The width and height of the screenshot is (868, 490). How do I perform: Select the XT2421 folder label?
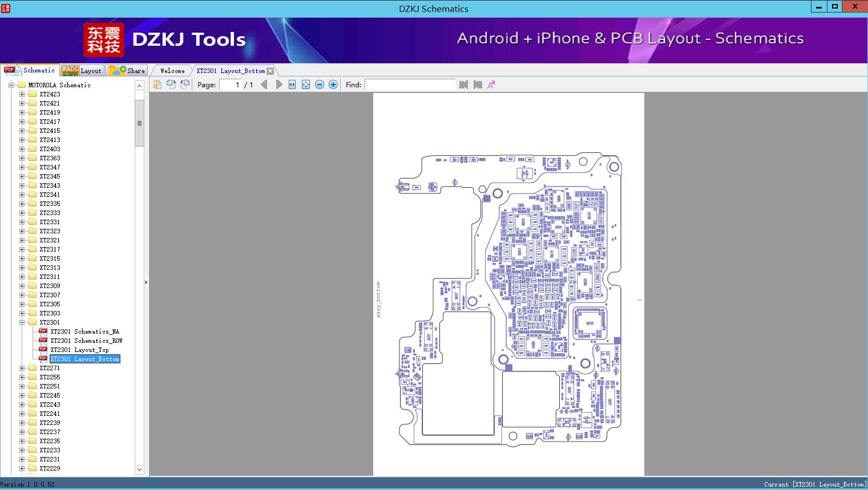click(x=50, y=103)
